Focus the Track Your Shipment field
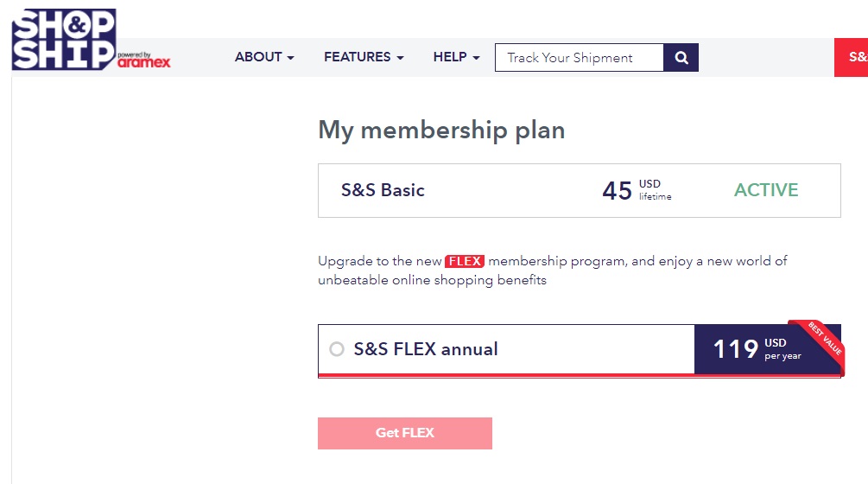Viewport: 868px width, 484px height. coord(579,58)
